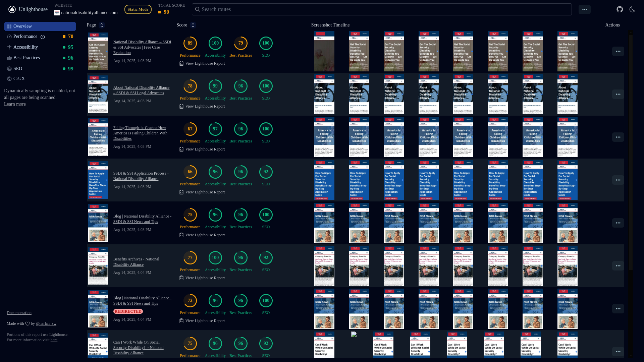Screen dimensions: 644x362
Task: Click the Performance 77 score gauge
Action: click(x=190, y=258)
